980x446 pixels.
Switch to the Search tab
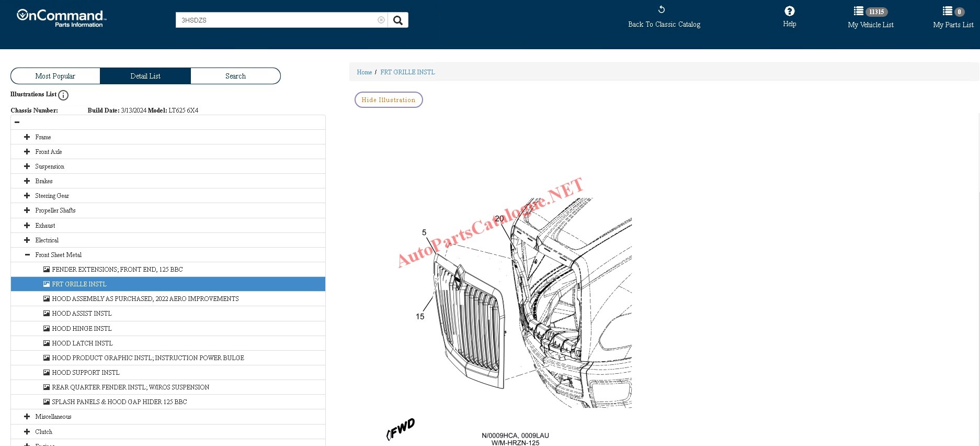coord(235,76)
